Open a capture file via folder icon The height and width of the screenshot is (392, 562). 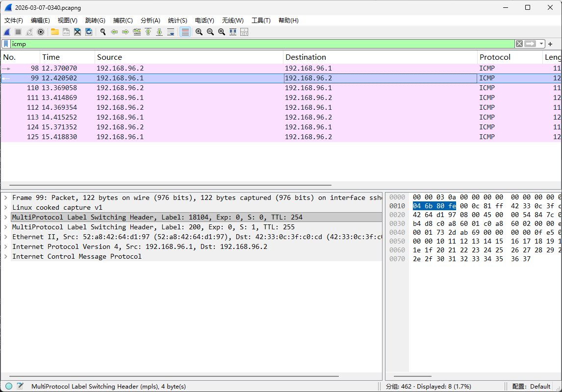pyautogui.click(x=54, y=32)
